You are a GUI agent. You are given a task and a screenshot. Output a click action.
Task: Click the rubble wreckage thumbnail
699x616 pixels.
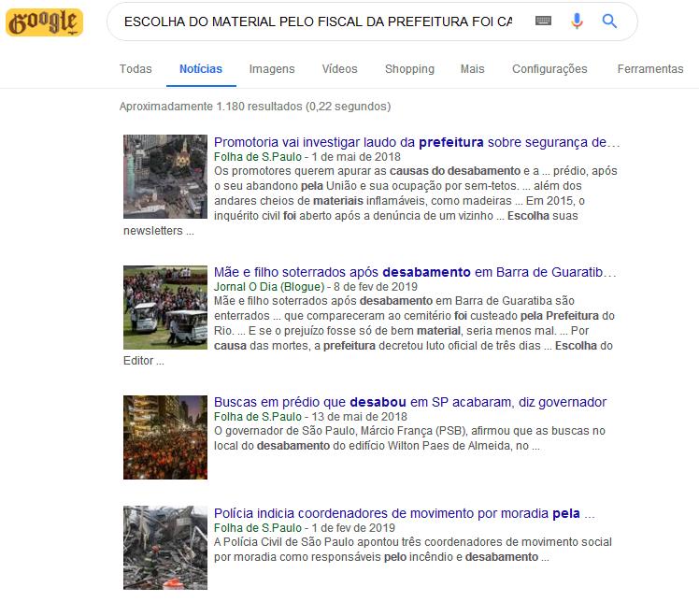point(165,548)
